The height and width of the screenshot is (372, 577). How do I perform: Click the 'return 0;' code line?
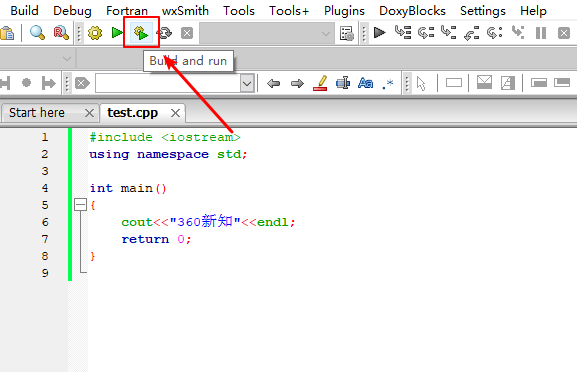(x=156, y=239)
